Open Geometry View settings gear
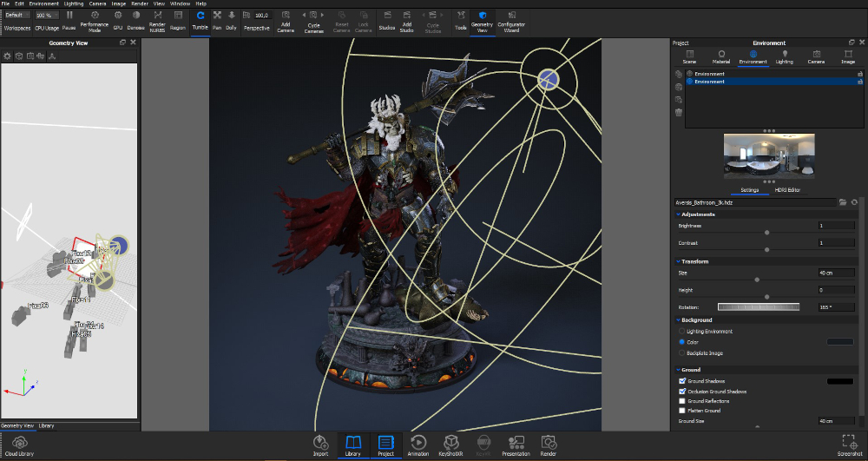The width and height of the screenshot is (868, 461). click(x=7, y=56)
